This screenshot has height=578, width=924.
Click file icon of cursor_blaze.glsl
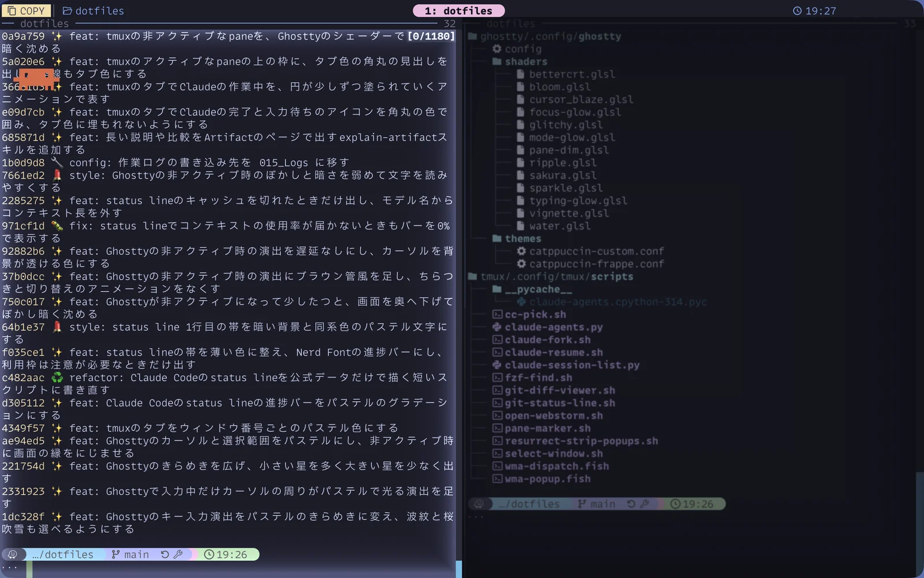tap(521, 99)
